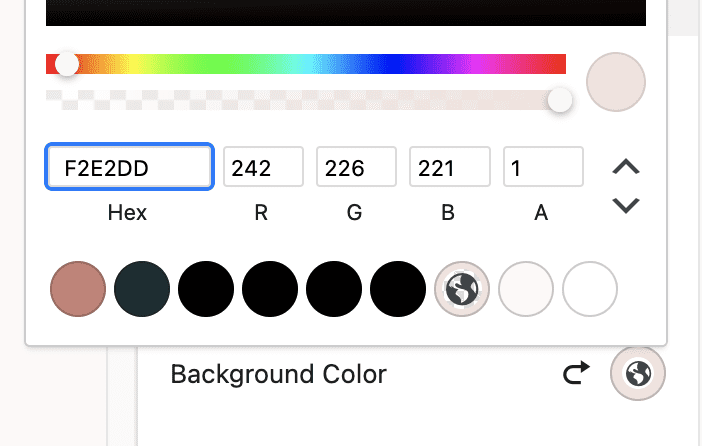Click the blue area of the hue slider
The width and height of the screenshot is (702, 446).
click(392, 64)
